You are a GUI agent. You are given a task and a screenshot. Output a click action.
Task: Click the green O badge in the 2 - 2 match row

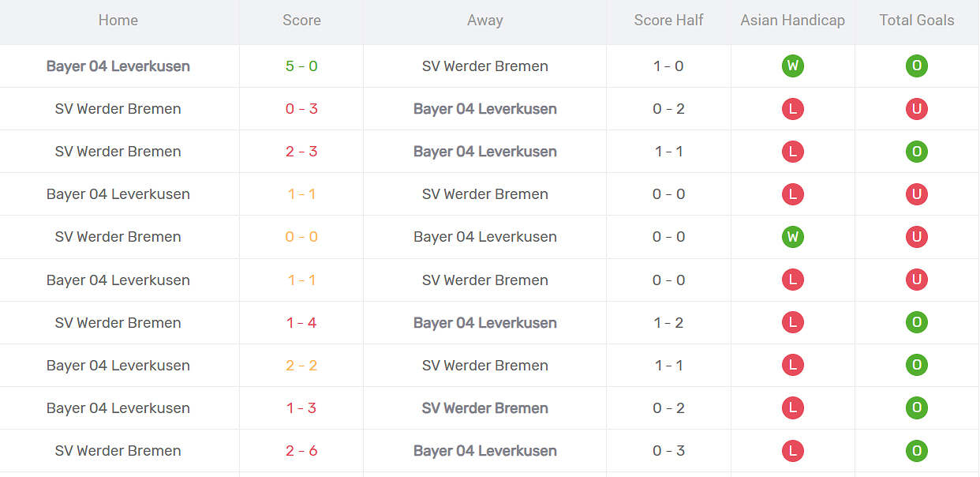point(916,365)
